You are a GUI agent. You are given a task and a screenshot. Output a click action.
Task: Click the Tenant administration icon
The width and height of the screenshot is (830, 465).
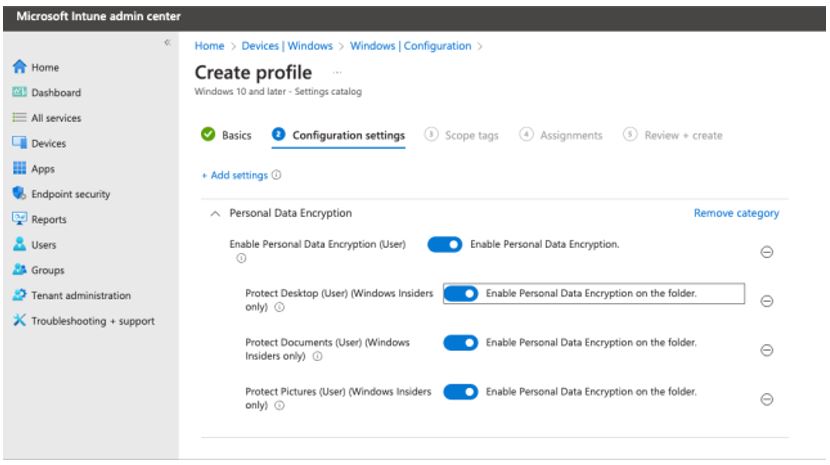click(20, 295)
